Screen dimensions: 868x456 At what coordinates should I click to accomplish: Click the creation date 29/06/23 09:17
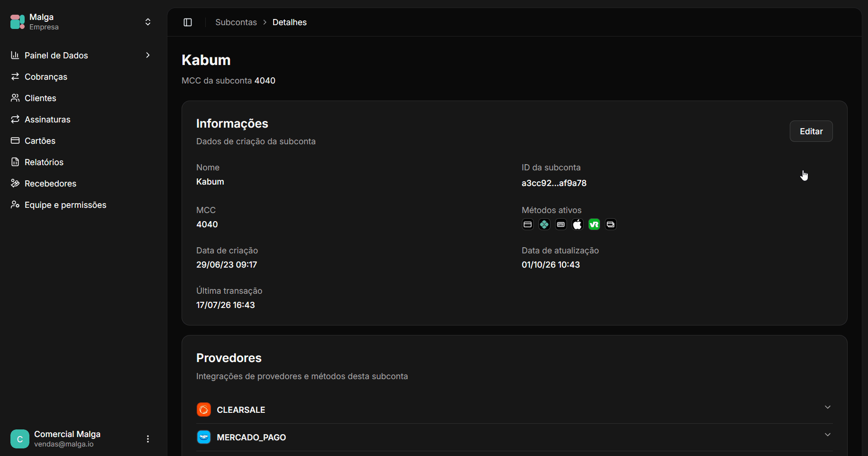227,265
